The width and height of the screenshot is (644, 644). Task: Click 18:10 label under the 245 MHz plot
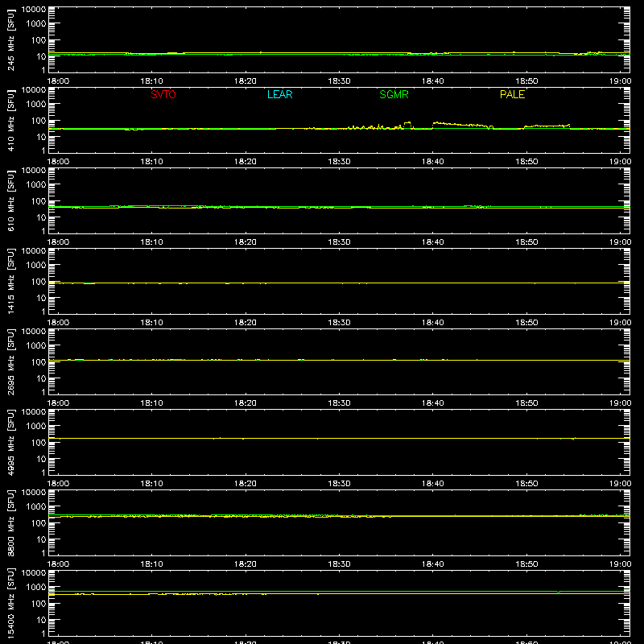coord(151,81)
